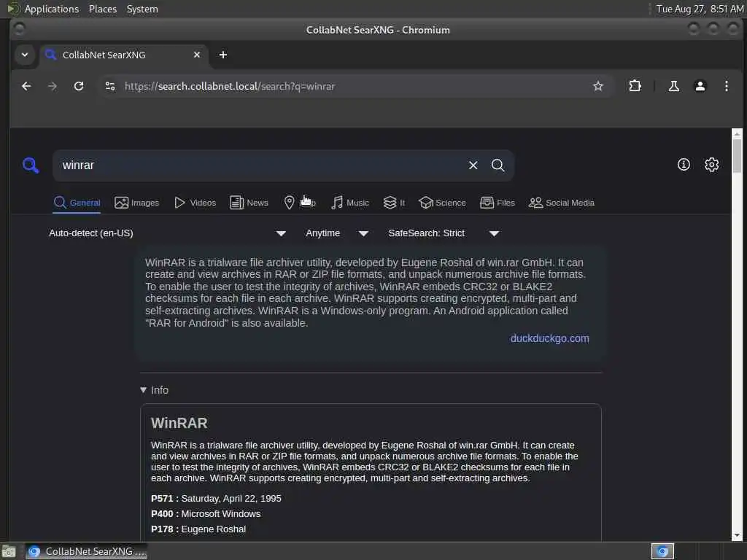
Task: Switch to the Social Media category
Action: [x=562, y=203]
